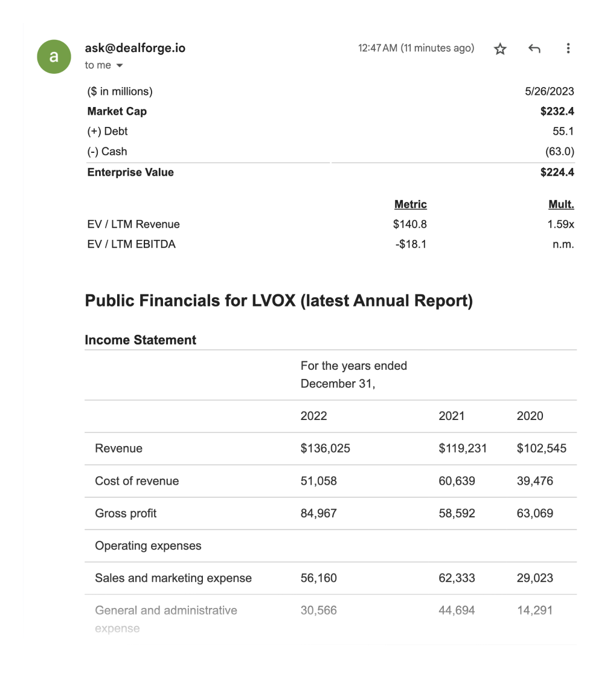The height and width of the screenshot is (698, 616).
Task: Click the 39,476 cost of revenue value
Action: pyautogui.click(x=534, y=481)
